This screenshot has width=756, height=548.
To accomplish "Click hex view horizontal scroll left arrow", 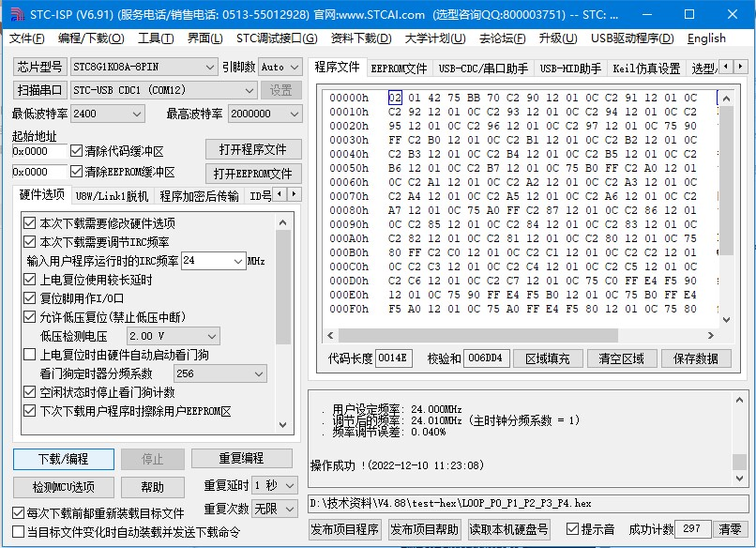I will click(x=330, y=335).
